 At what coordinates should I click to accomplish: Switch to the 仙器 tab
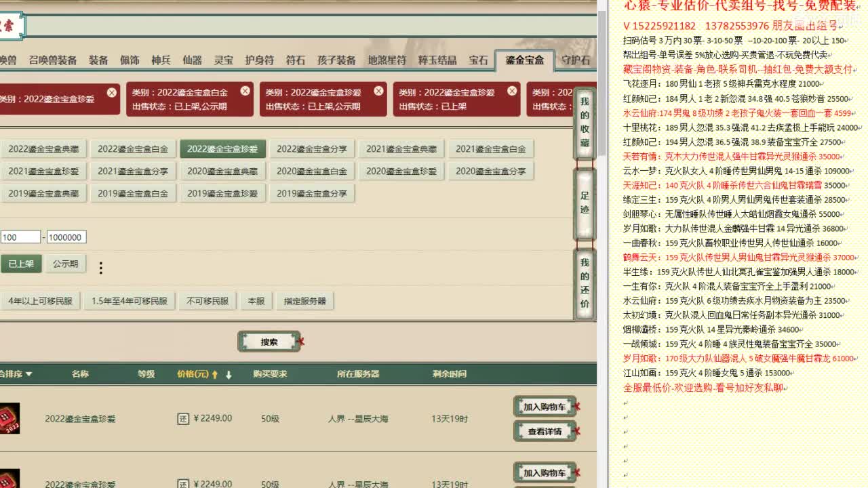coord(192,60)
